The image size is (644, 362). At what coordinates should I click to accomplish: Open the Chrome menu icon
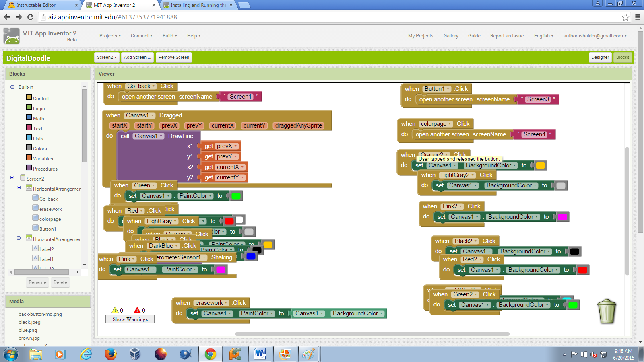coord(638,17)
